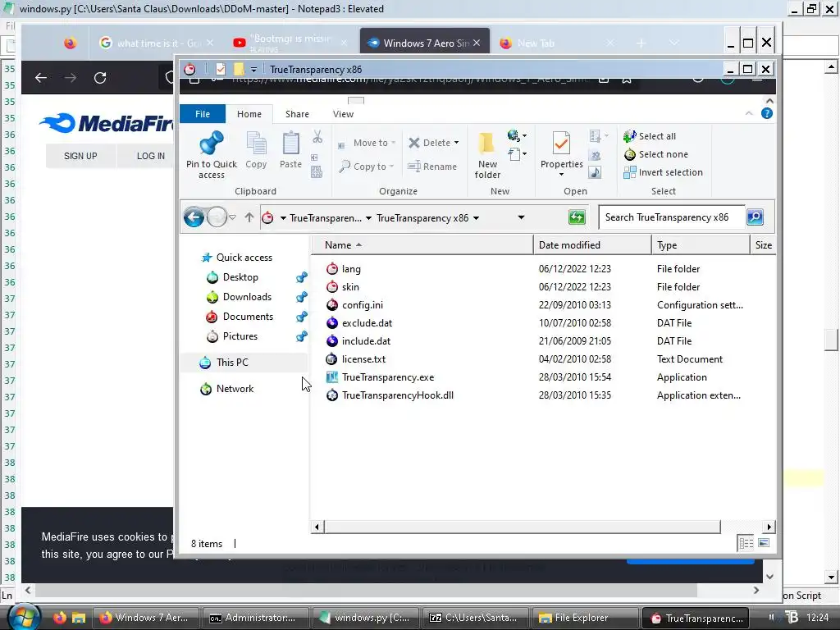The width and height of the screenshot is (840, 630).
Task: Click Firefox back arrow button
Action: (x=41, y=78)
